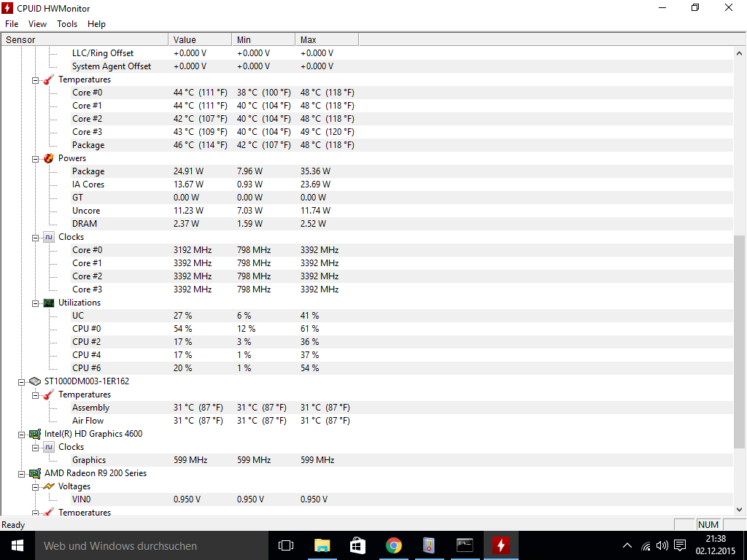Click the card icon beside Intel(R) HD Graphics 4600
The height and width of the screenshot is (560, 747).
click(35, 434)
